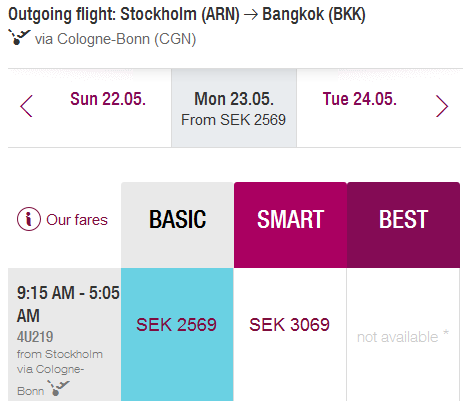
Task: Open the Our fares information link
Action: pyautogui.click(x=77, y=220)
